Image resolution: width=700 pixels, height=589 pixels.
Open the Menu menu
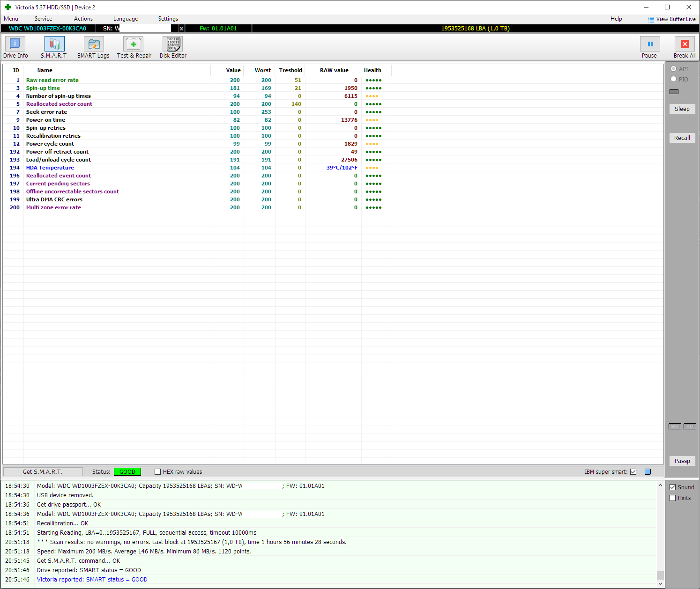coord(11,19)
